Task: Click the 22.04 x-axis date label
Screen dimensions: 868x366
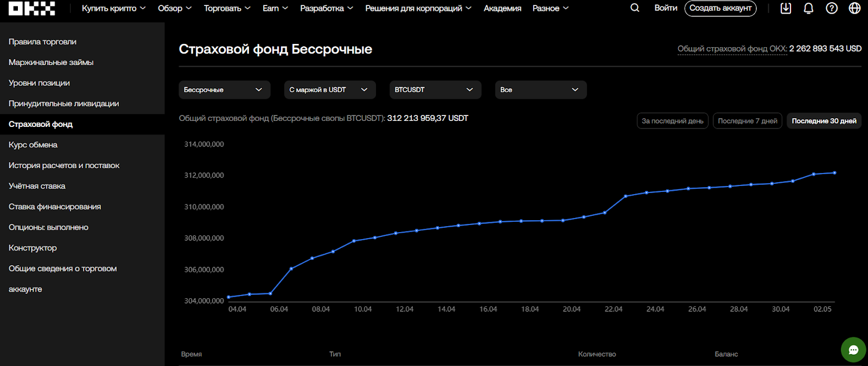Action: coord(614,309)
